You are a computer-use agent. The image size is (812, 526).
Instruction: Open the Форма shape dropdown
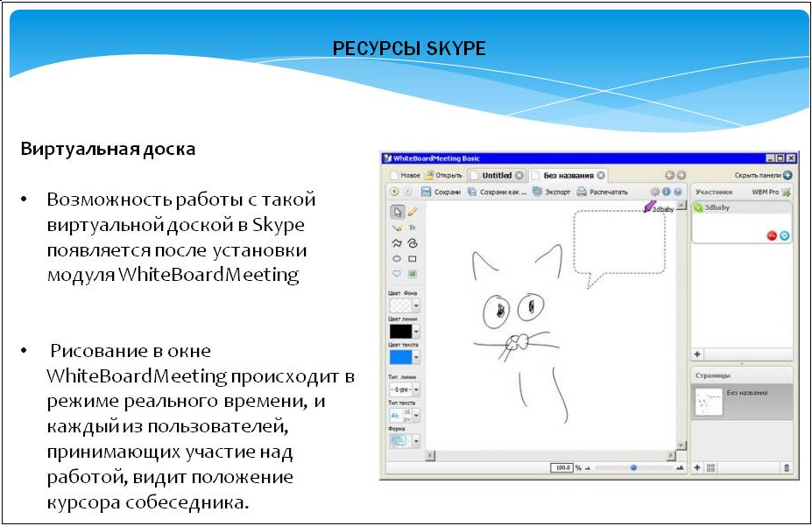(x=416, y=440)
